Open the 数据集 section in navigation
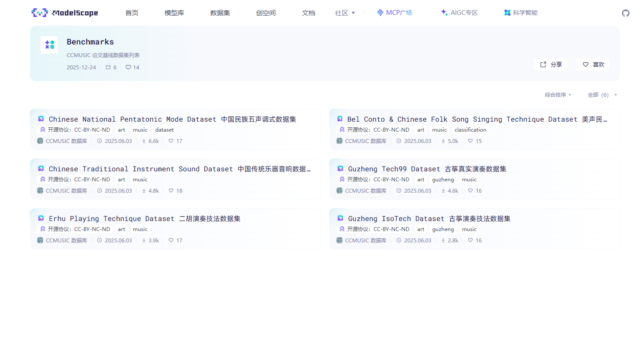Screen dimensions: 634x364 (220, 13)
